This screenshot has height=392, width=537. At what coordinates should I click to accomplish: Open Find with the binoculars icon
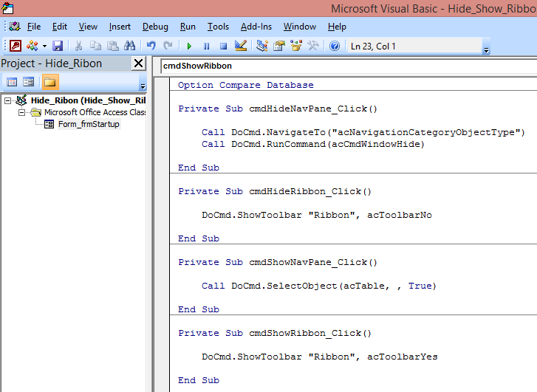(x=130, y=46)
